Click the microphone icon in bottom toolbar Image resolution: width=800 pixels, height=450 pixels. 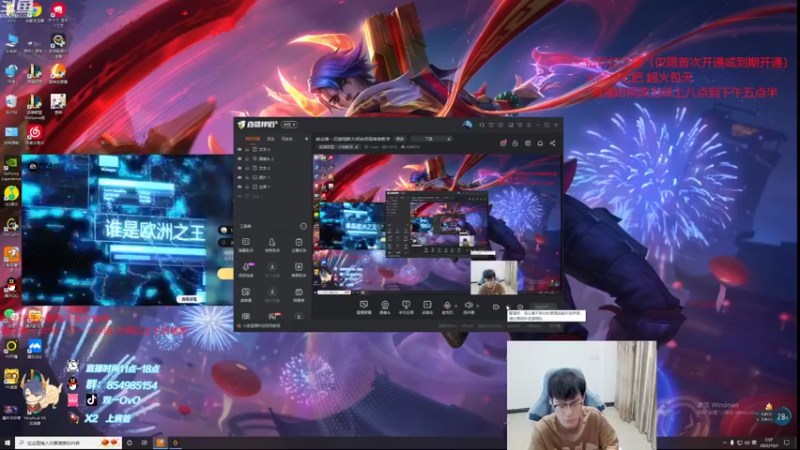click(447, 307)
